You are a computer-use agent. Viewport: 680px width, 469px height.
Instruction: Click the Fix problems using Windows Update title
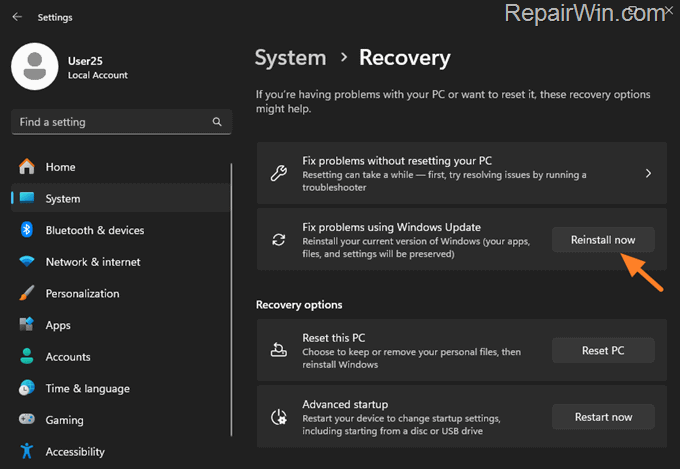(391, 227)
